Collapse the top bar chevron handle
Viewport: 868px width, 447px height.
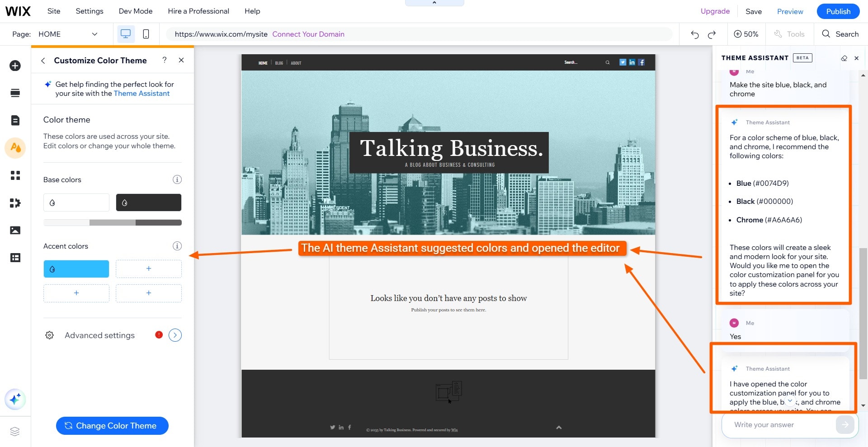[434, 3]
